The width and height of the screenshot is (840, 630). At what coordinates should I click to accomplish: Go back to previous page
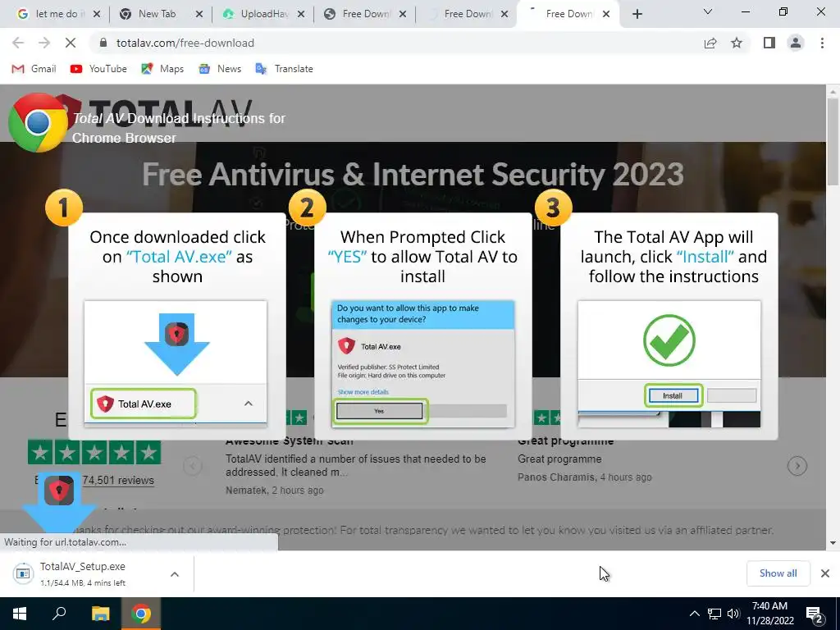(18, 43)
